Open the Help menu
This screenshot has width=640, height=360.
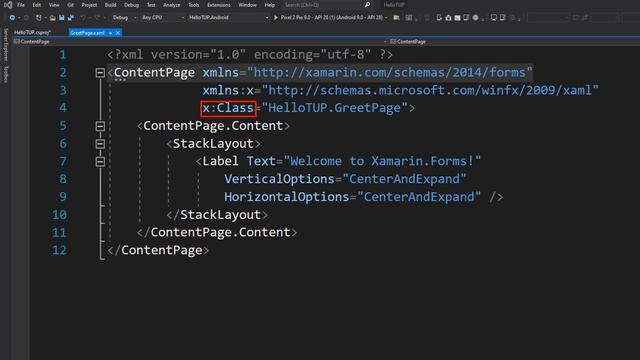(269, 5)
